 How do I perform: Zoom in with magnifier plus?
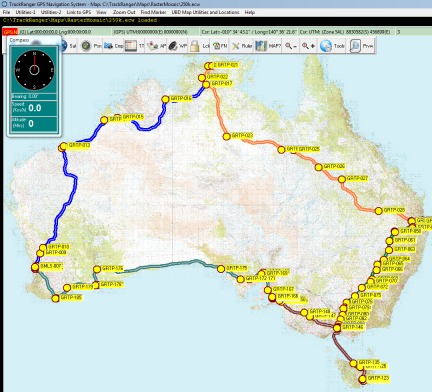(x=308, y=46)
